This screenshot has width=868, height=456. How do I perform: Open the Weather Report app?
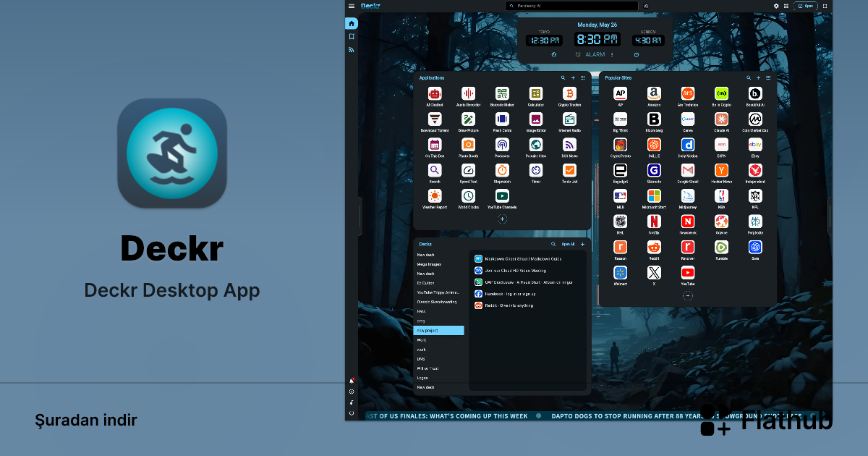tap(435, 196)
